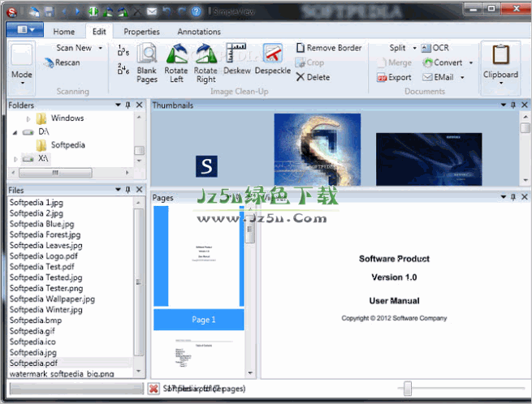Click the Remove Border tool
532x404 pixels.
coord(329,48)
